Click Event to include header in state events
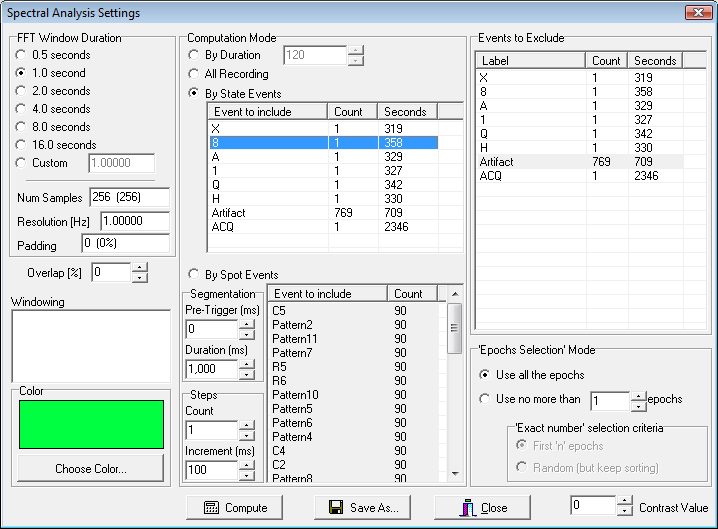718x529 pixels. click(x=268, y=112)
